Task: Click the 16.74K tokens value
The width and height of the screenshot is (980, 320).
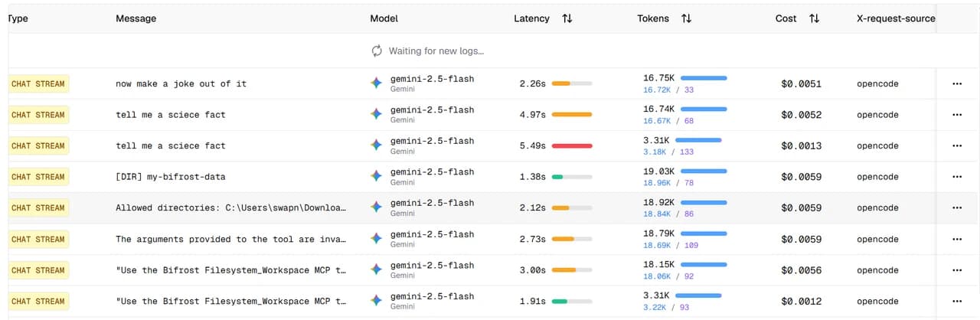Action: [x=658, y=109]
